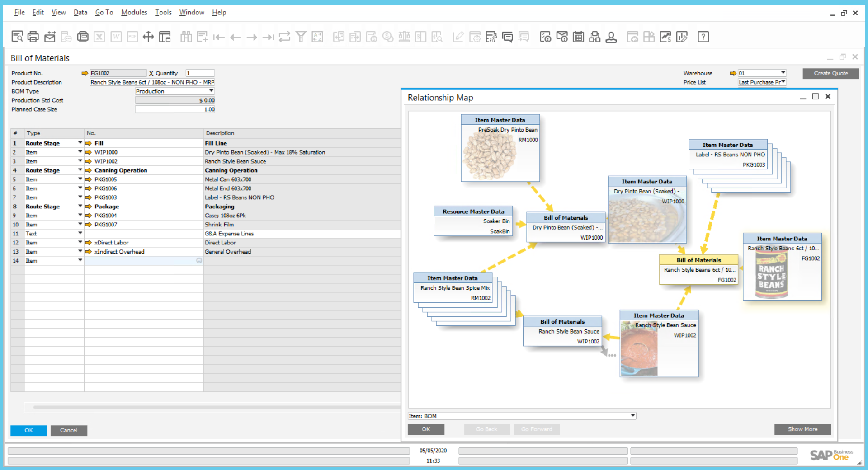Screen dimensions: 868x470
Task: Open the Go To menu
Action: pos(104,12)
